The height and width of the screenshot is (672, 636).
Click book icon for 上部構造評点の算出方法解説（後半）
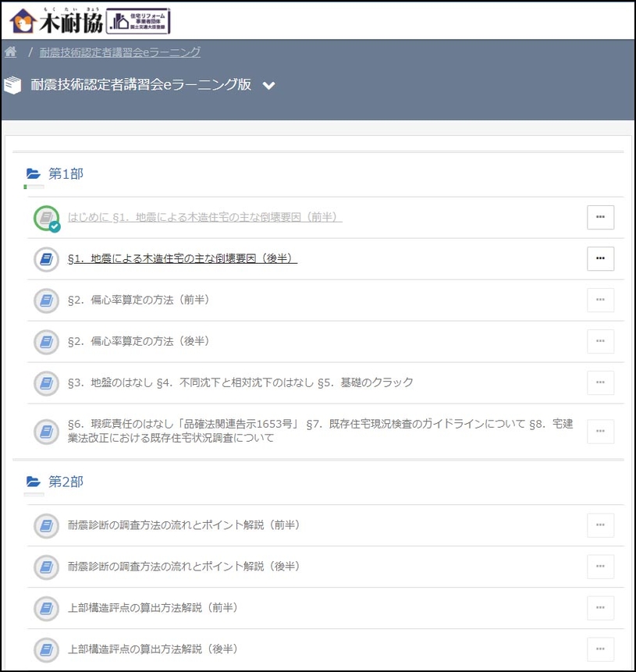47,649
